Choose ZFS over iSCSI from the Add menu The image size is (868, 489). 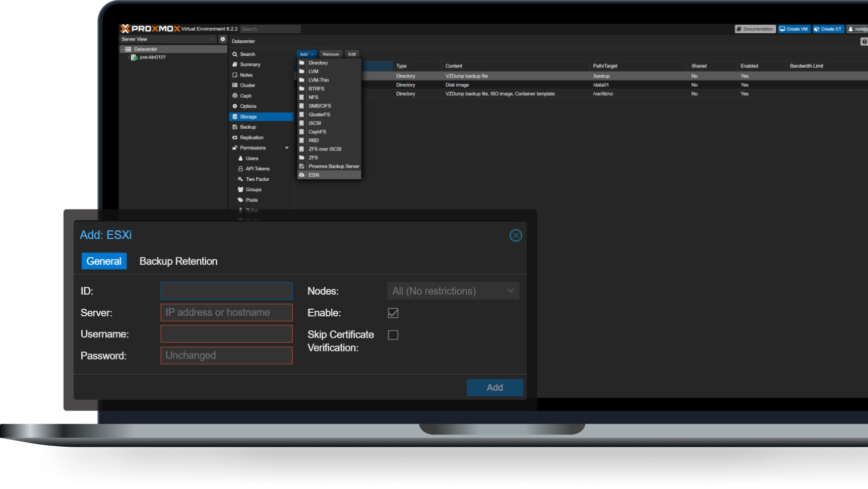click(x=329, y=149)
